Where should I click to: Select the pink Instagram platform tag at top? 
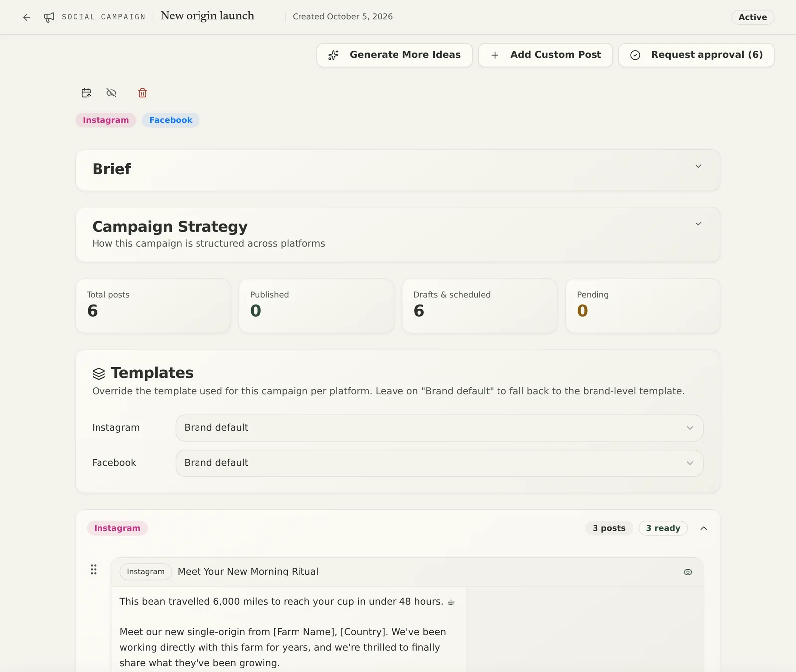coord(105,120)
